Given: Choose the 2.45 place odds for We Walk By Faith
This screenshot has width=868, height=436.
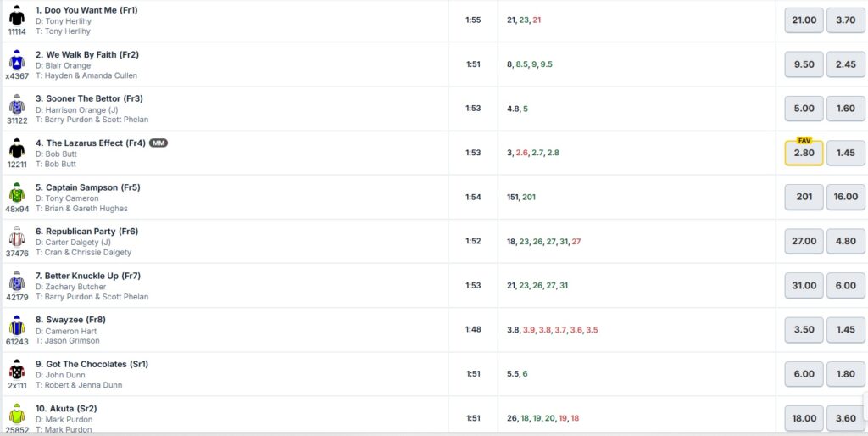Looking at the screenshot, I should coord(845,64).
